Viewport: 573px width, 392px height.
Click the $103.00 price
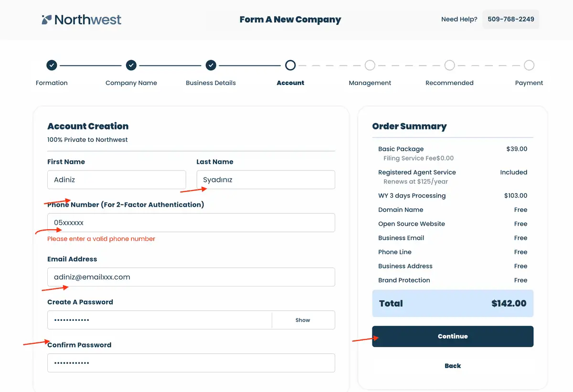pos(516,196)
